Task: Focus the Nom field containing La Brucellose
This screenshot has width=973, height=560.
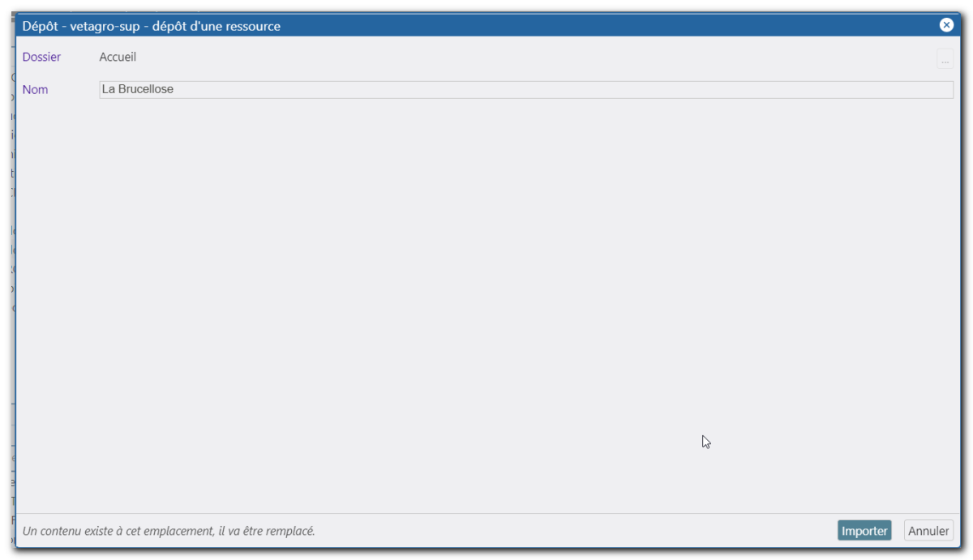Action: (x=526, y=89)
